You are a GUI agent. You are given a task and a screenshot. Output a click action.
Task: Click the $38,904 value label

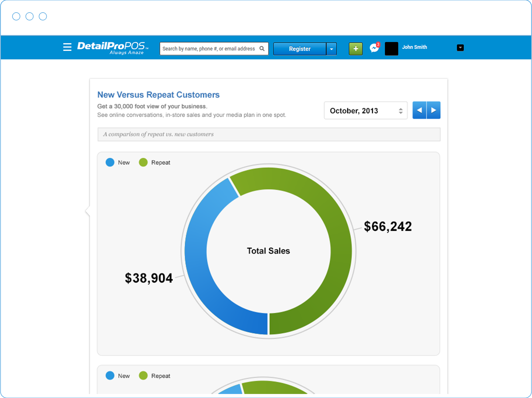(x=149, y=278)
